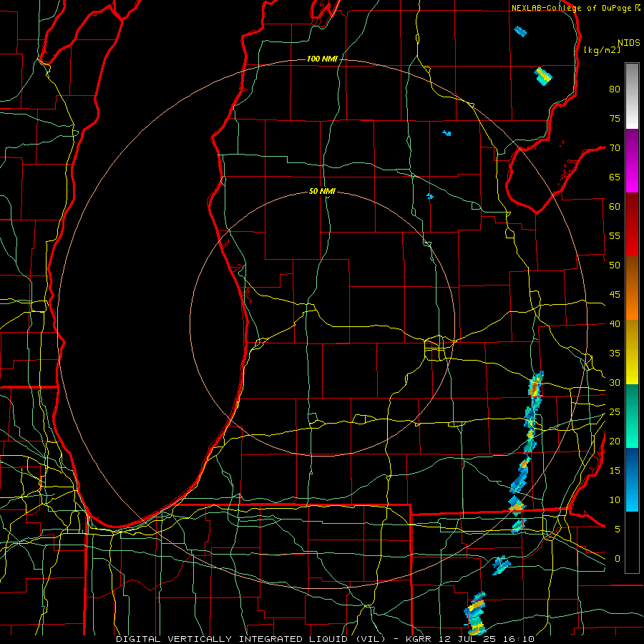
Task: Pick the light blue segment of the color bar
Action: click(632, 479)
